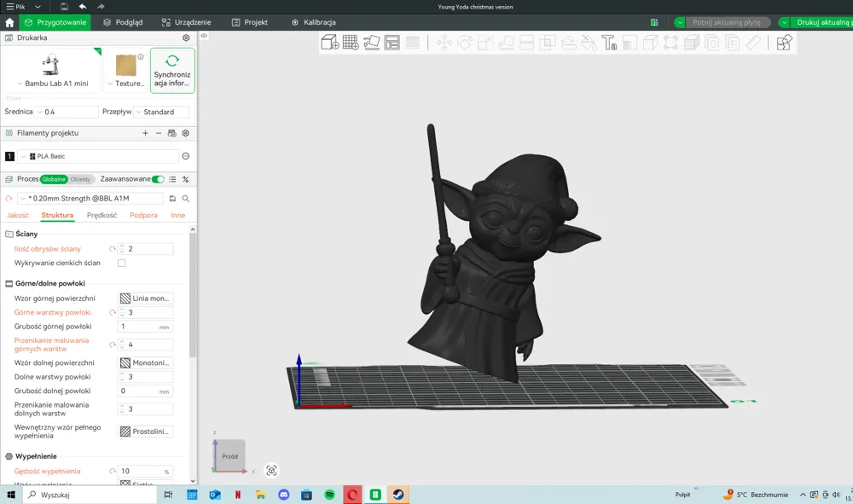Screen dimensions: 853x504
Task: Add a filament with the plus icon
Action: 145,133
